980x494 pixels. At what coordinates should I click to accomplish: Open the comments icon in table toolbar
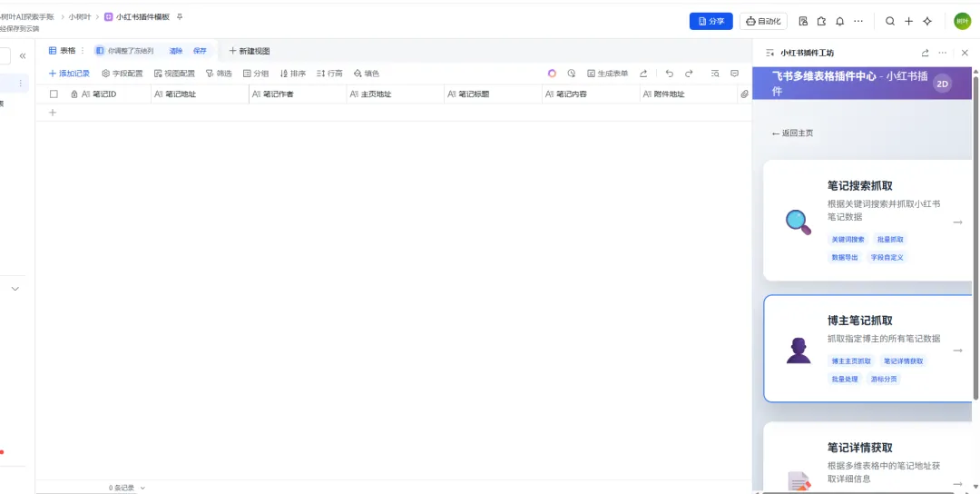tap(734, 74)
